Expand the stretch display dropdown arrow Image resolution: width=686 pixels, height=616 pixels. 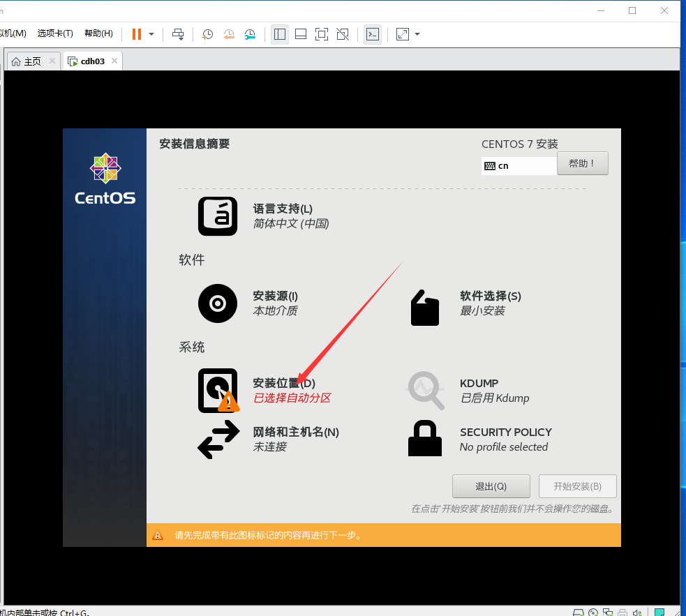tap(417, 34)
